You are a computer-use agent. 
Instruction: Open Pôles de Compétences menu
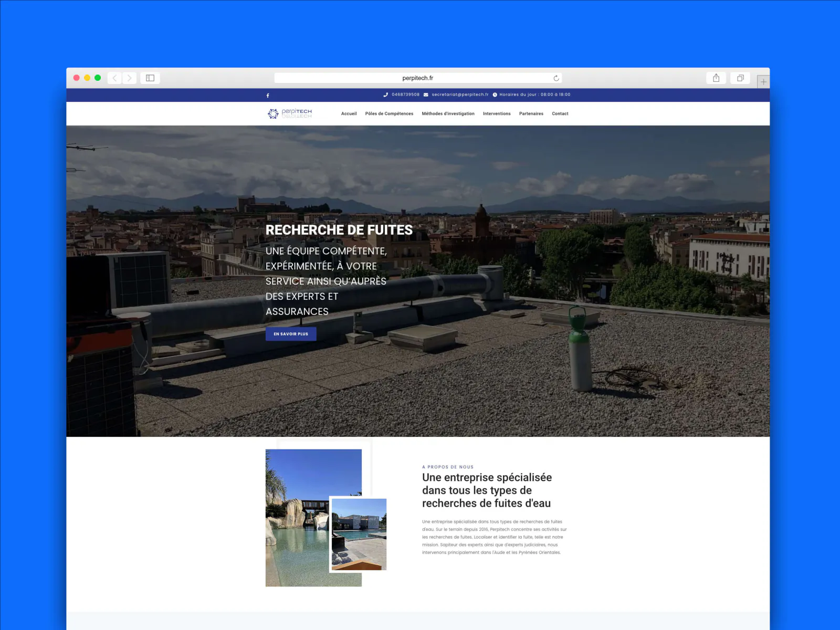[x=389, y=113]
